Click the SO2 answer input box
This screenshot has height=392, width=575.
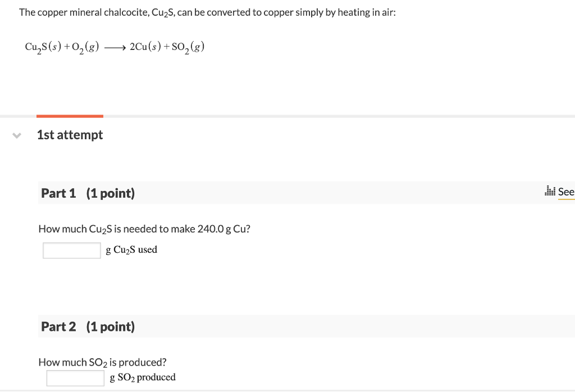point(75,377)
